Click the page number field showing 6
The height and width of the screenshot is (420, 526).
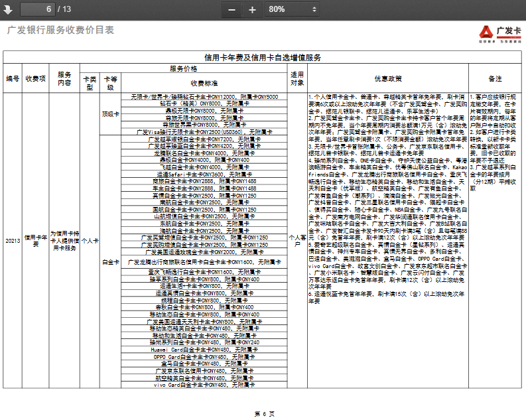coord(36,9)
